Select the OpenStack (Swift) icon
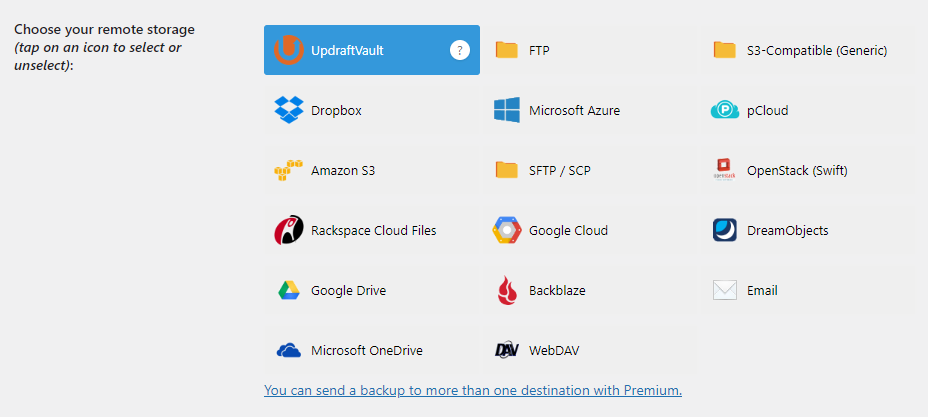The image size is (928, 417). pyautogui.click(x=725, y=170)
